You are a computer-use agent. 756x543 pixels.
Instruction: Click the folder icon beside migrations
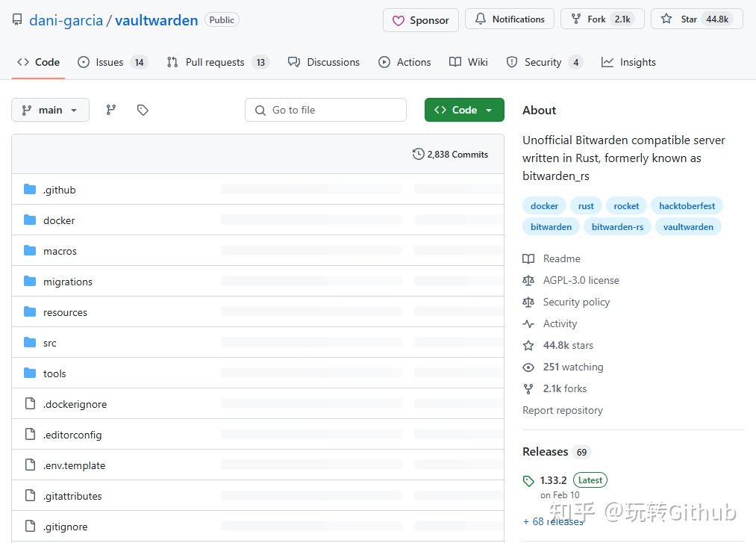pyautogui.click(x=30, y=282)
